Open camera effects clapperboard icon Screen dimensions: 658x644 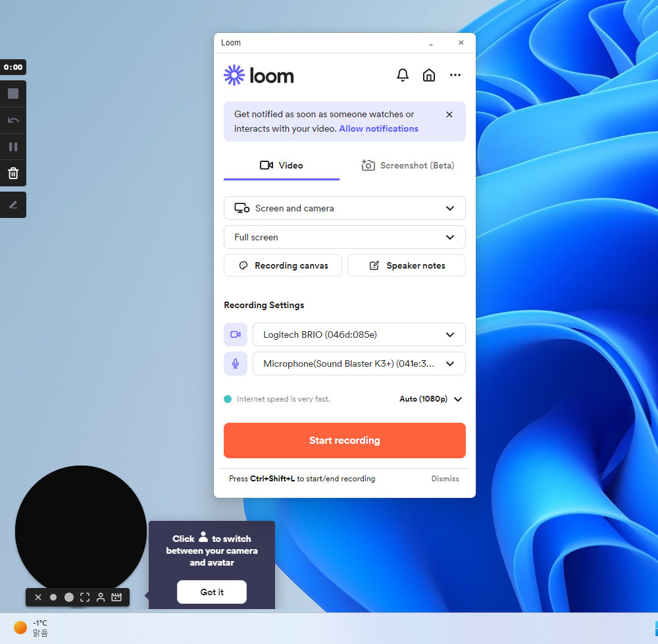116,597
